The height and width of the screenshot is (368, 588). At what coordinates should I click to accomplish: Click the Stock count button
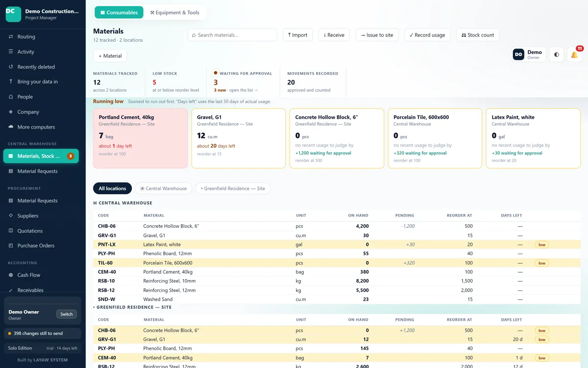click(x=478, y=35)
